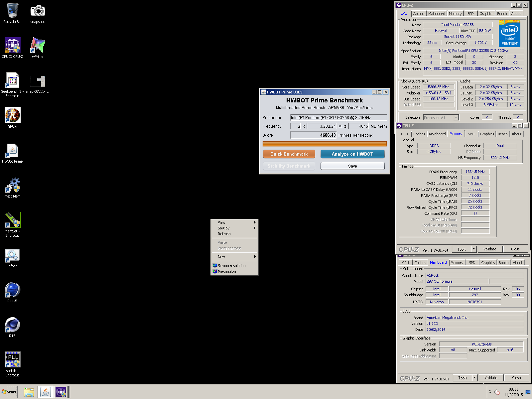Image resolution: width=532 pixels, height=399 pixels.
Task: Expand the View submenu in context menu
Action: pyautogui.click(x=234, y=222)
